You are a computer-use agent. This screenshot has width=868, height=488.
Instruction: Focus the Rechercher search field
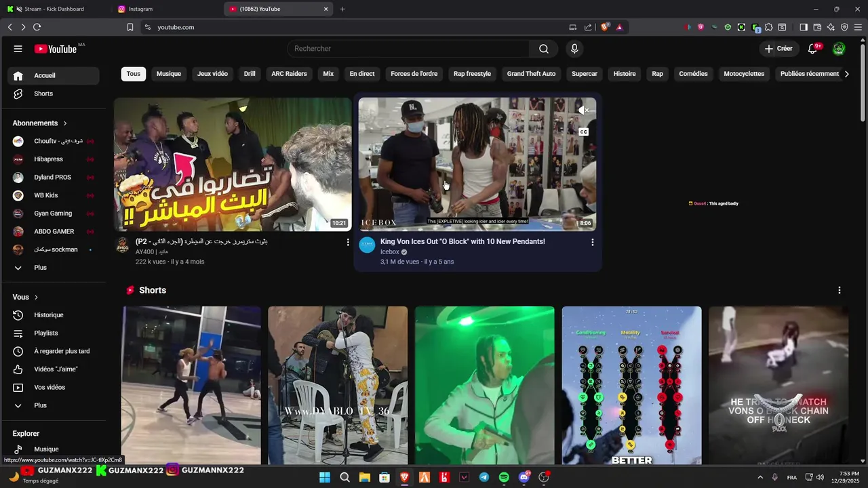pyautogui.click(x=408, y=49)
